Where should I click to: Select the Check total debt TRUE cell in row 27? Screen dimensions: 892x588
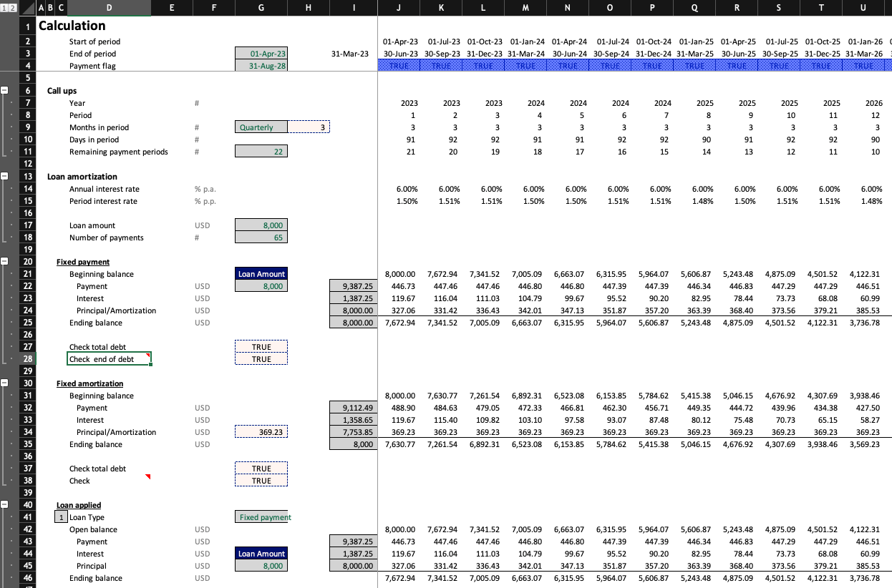pos(261,347)
